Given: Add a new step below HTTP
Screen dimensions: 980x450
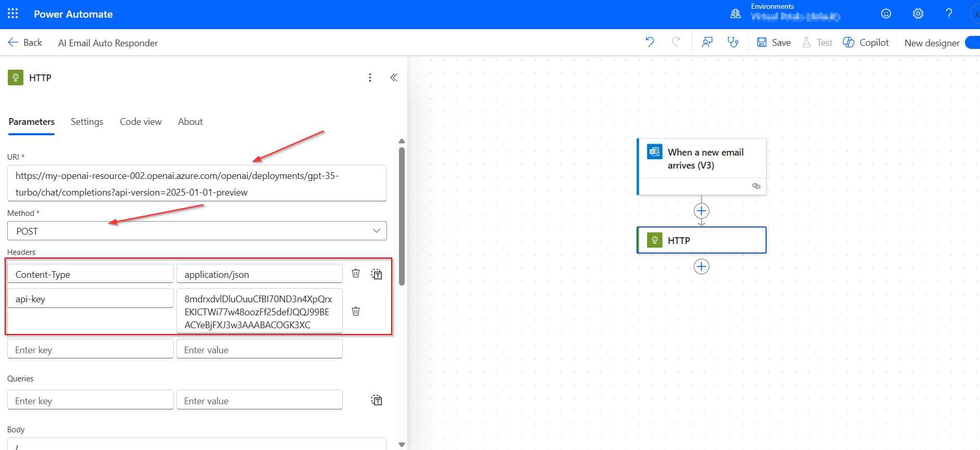Looking at the screenshot, I should pos(702,266).
